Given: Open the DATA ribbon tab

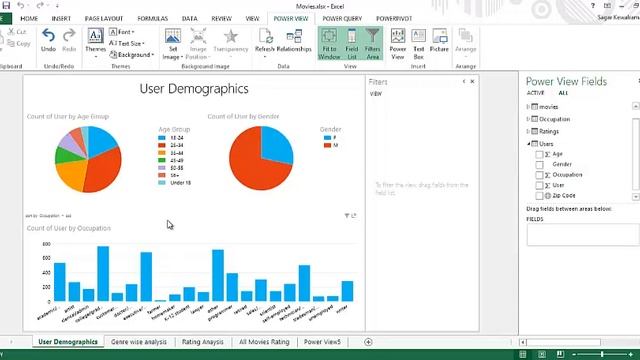Looking at the screenshot, I should pyautogui.click(x=189, y=19).
